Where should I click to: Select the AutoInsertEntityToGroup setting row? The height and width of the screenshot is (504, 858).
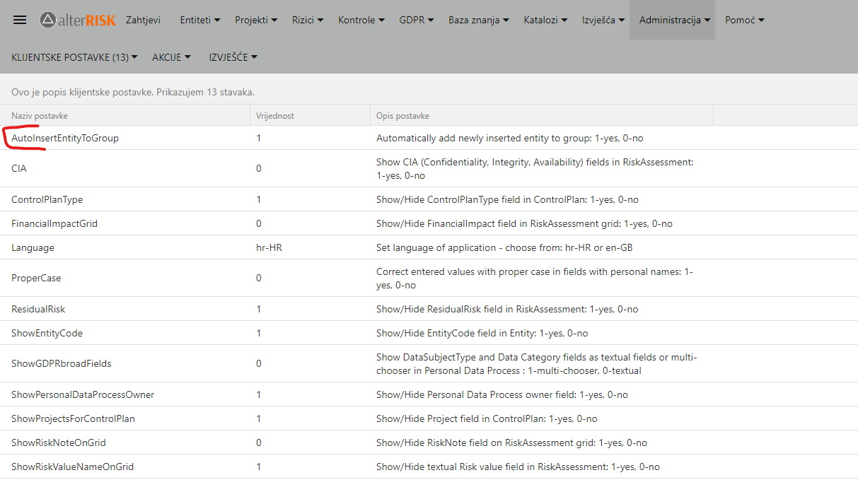pyautogui.click(x=65, y=139)
